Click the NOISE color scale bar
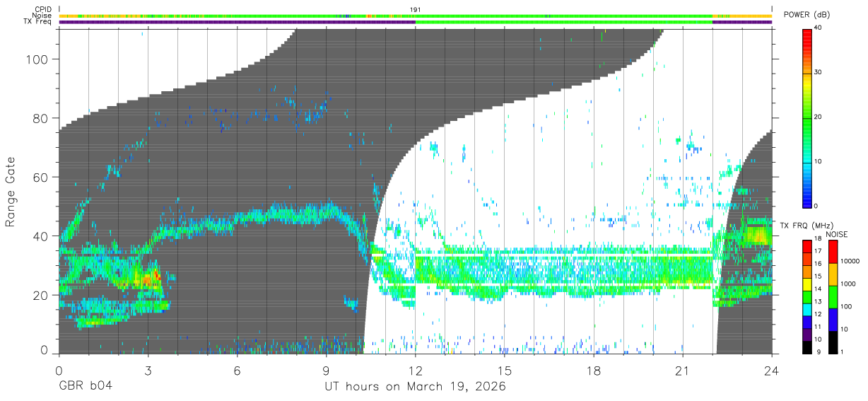The width and height of the screenshot is (868, 401). (x=833, y=296)
